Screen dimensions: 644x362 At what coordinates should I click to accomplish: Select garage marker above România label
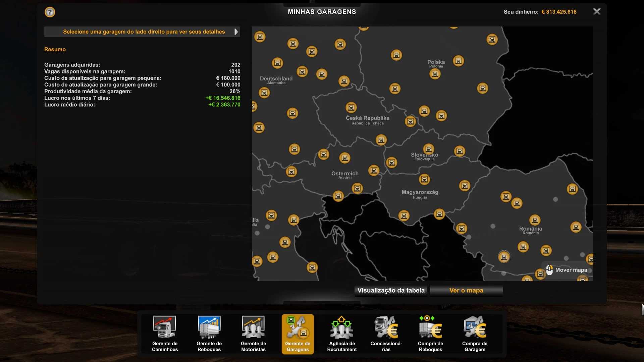pyautogui.click(x=535, y=220)
